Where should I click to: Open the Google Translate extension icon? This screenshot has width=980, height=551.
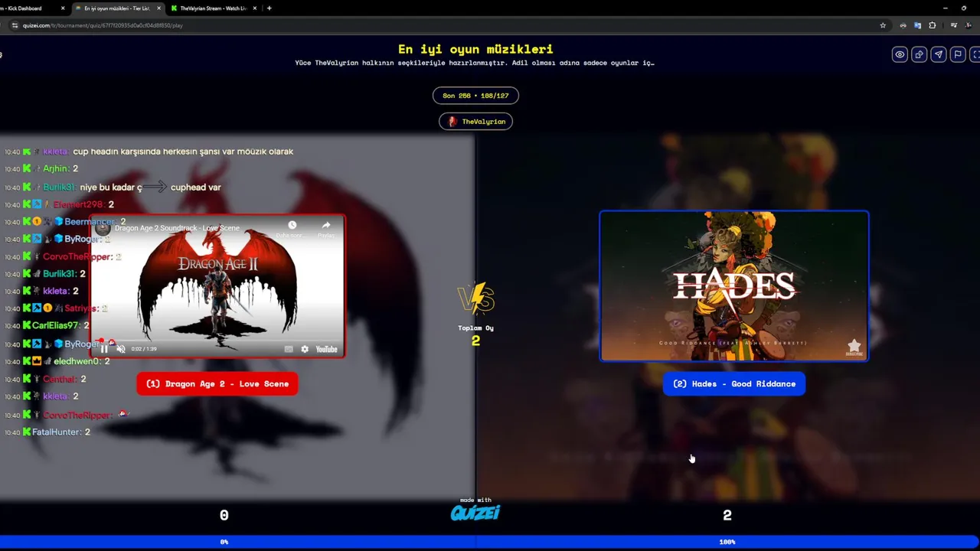[x=917, y=25]
